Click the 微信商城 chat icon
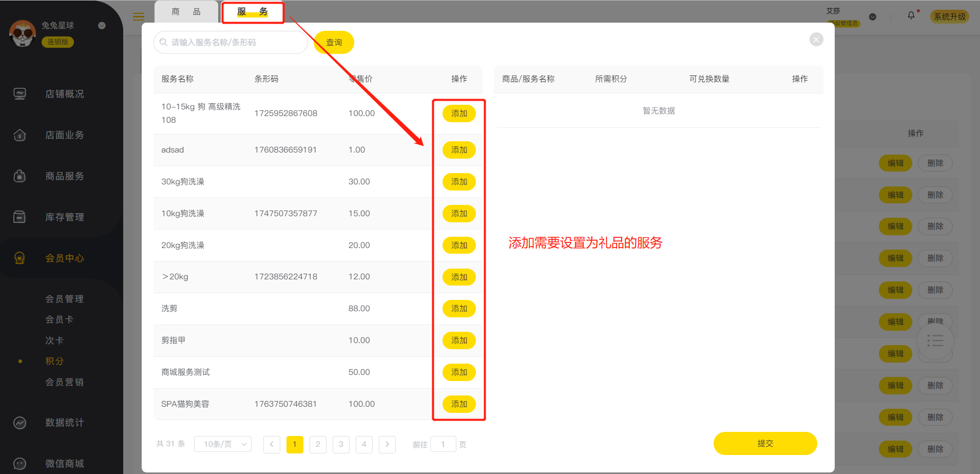Viewport: 980px width, 474px height. point(20,464)
